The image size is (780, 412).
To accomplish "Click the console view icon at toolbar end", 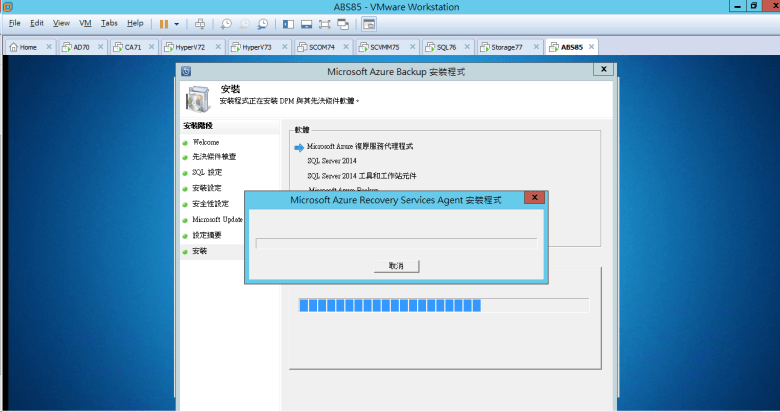I will [369, 23].
